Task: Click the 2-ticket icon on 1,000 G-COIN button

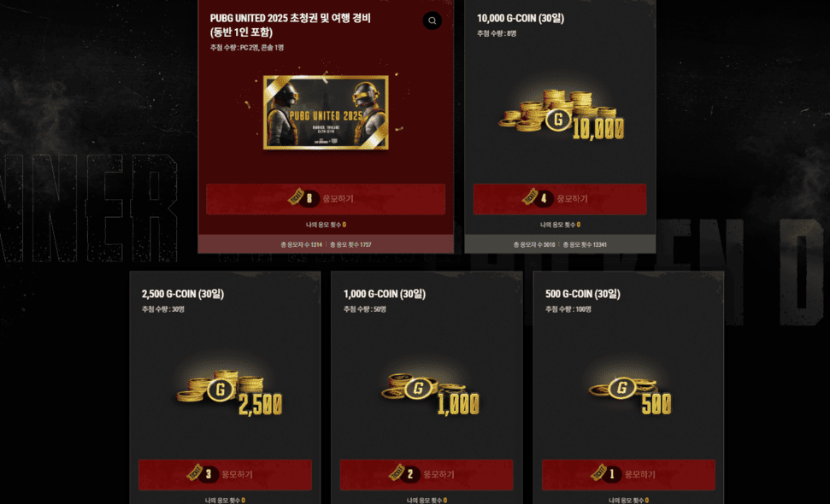Action: tap(404, 473)
